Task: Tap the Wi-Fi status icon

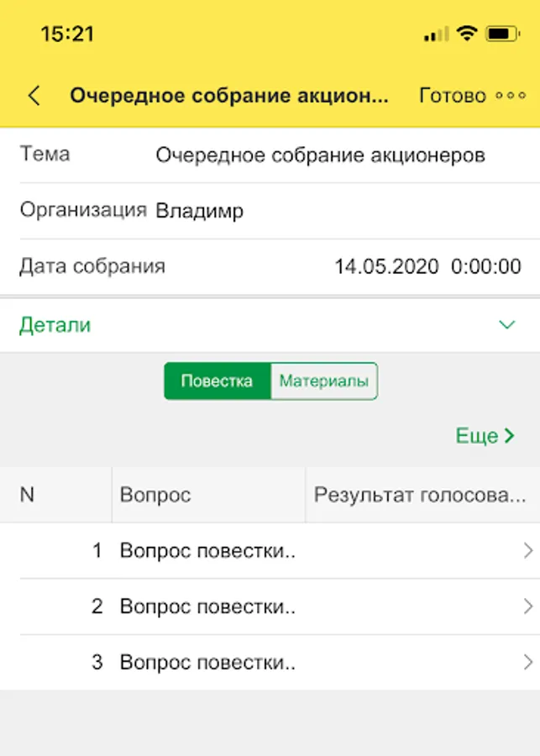Action: [467, 34]
